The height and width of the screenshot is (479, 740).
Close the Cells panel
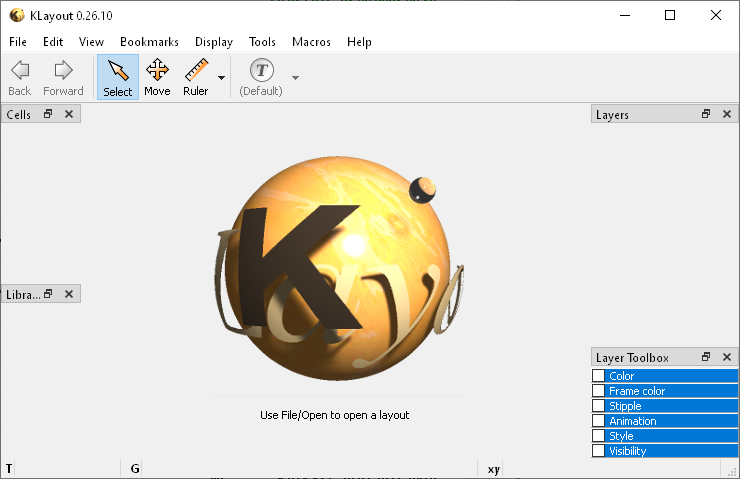[69, 114]
